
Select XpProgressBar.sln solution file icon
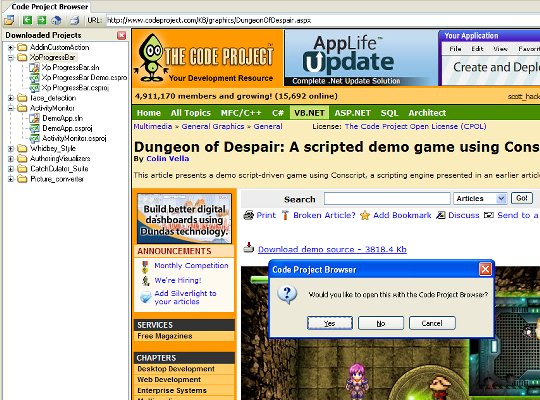pos(34,68)
